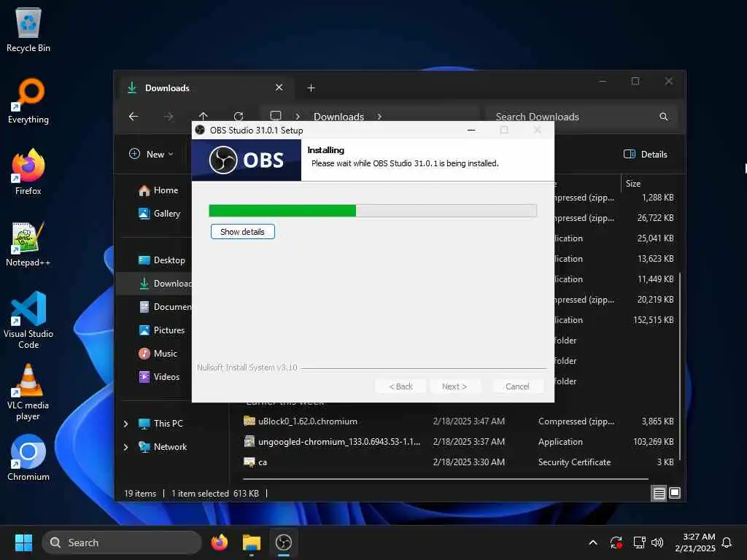Select the Downloads tab in Explorer
The width and height of the screenshot is (747, 560).
pos(206,88)
